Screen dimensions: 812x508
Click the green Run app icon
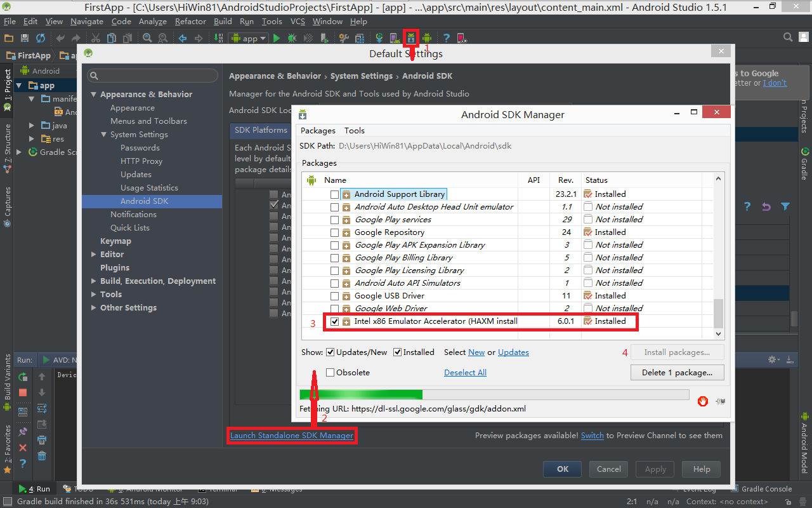click(277, 39)
